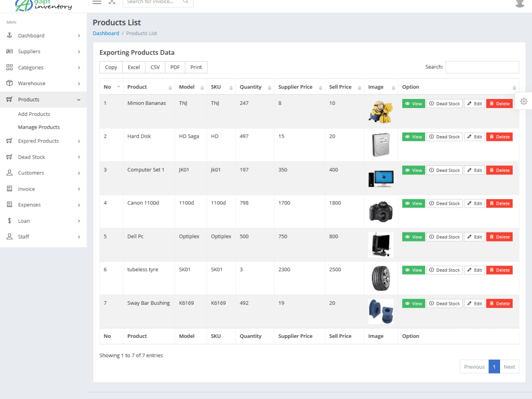
Task: Sort table by Product column arrows
Action: click(170, 88)
